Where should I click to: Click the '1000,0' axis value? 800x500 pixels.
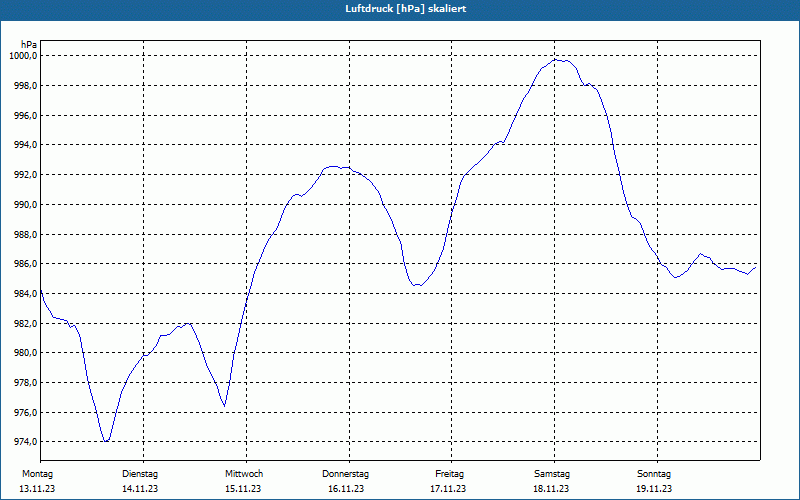coord(24,56)
